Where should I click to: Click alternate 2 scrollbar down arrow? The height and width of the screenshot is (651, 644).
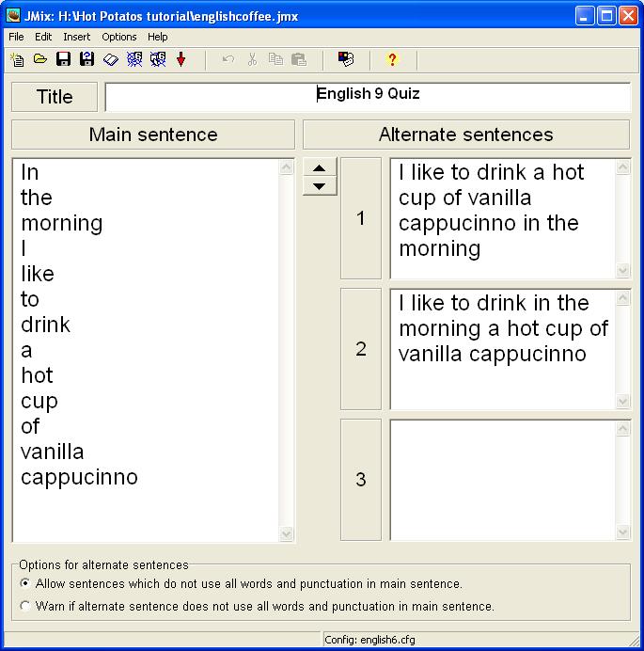(x=622, y=401)
